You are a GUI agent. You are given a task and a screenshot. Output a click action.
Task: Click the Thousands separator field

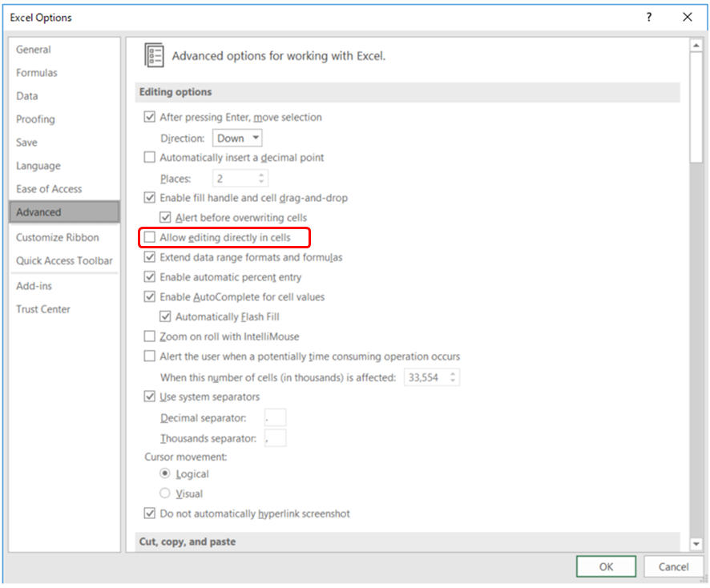click(x=275, y=438)
